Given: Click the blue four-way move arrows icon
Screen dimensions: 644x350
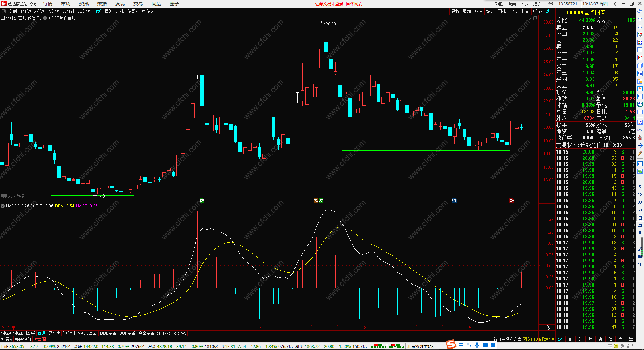Looking at the screenshot, I should [640, 146].
